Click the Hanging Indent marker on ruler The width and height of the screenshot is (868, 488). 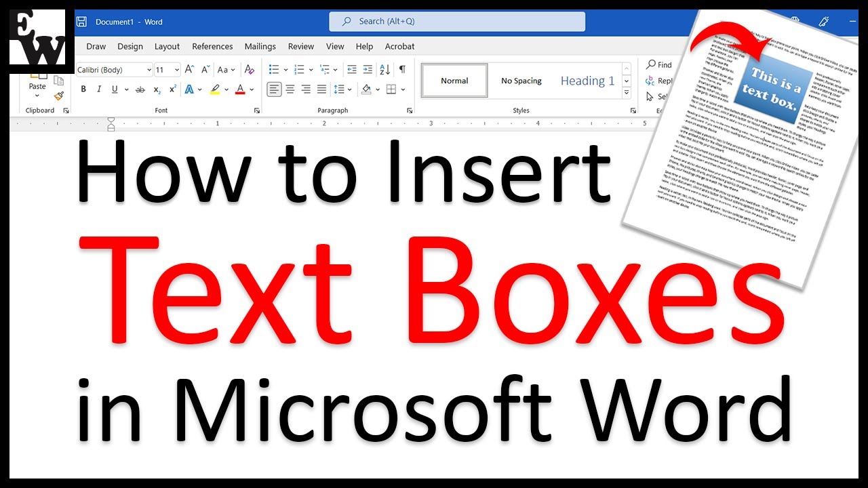coord(111,125)
